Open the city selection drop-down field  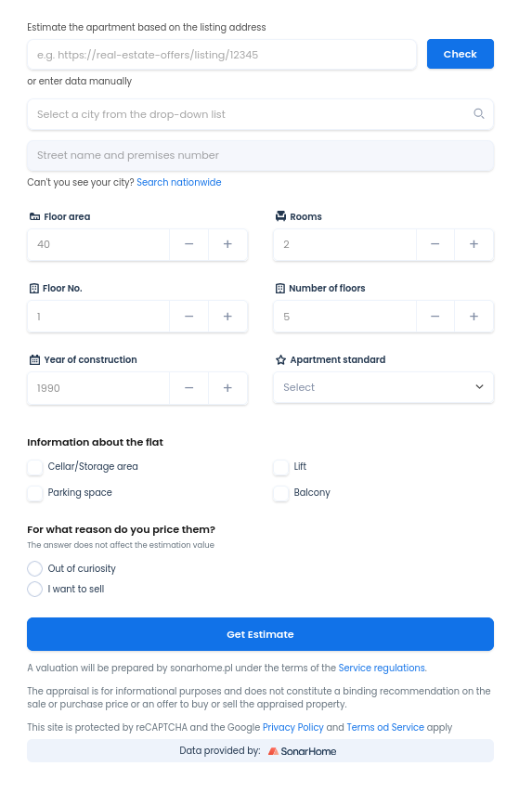coord(260,114)
